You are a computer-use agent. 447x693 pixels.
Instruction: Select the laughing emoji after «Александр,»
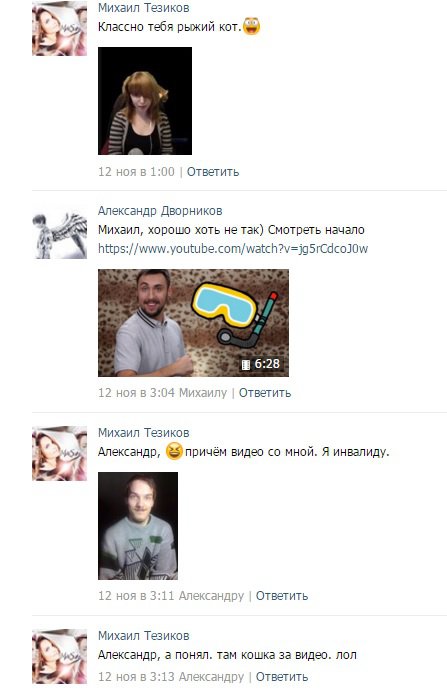coord(174,451)
